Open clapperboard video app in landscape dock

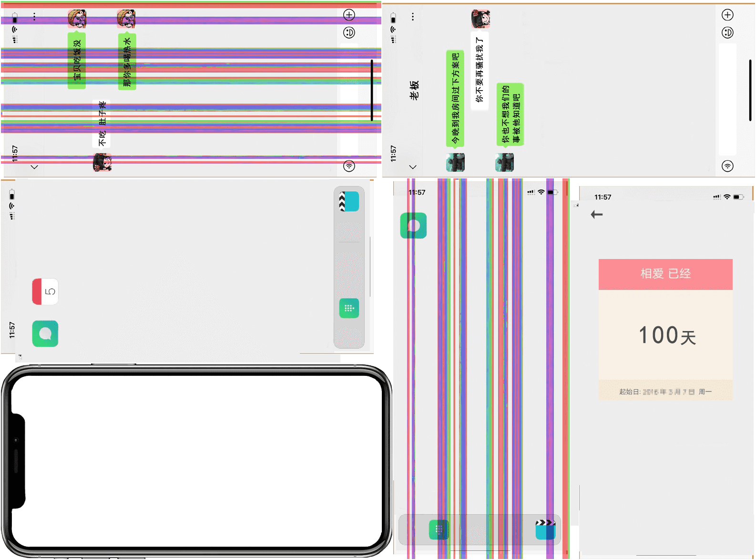pyautogui.click(x=349, y=201)
